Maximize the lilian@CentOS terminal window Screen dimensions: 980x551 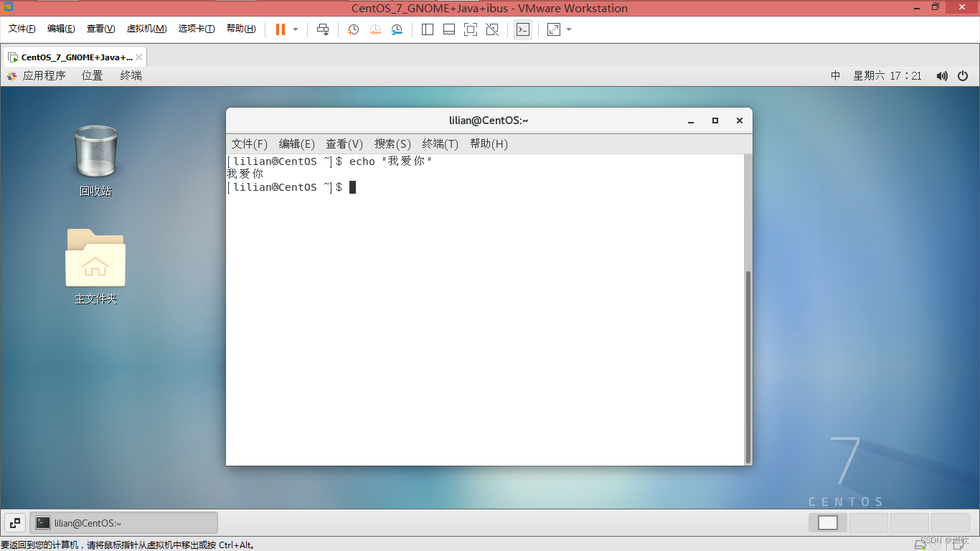pos(715,121)
